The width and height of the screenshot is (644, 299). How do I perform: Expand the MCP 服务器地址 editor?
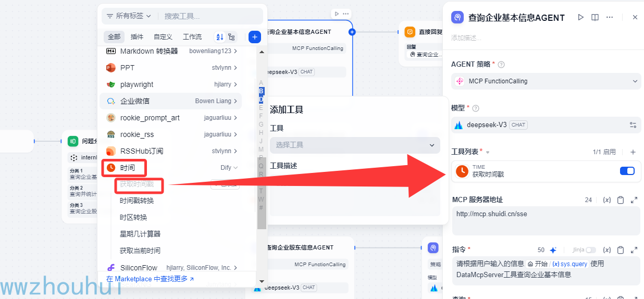634,200
